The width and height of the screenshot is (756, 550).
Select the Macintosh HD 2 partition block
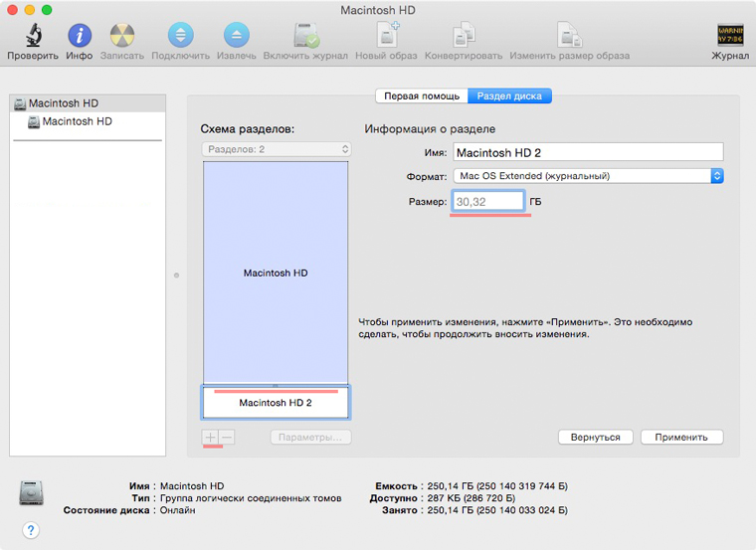276,404
